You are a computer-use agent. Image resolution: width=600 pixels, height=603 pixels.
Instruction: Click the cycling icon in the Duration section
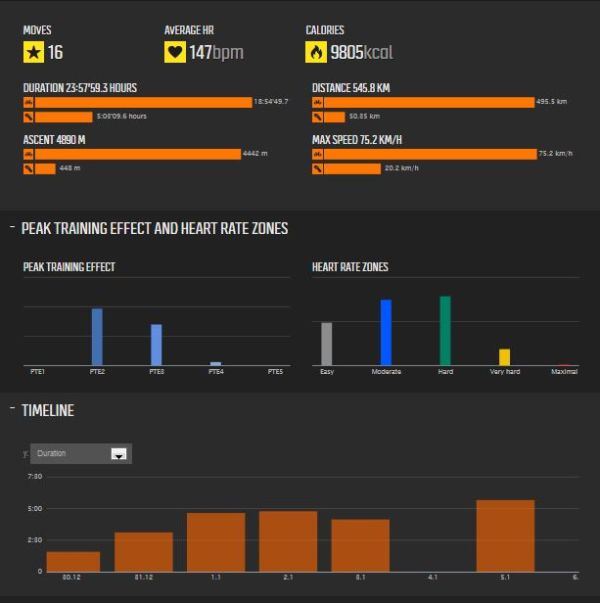tap(29, 102)
